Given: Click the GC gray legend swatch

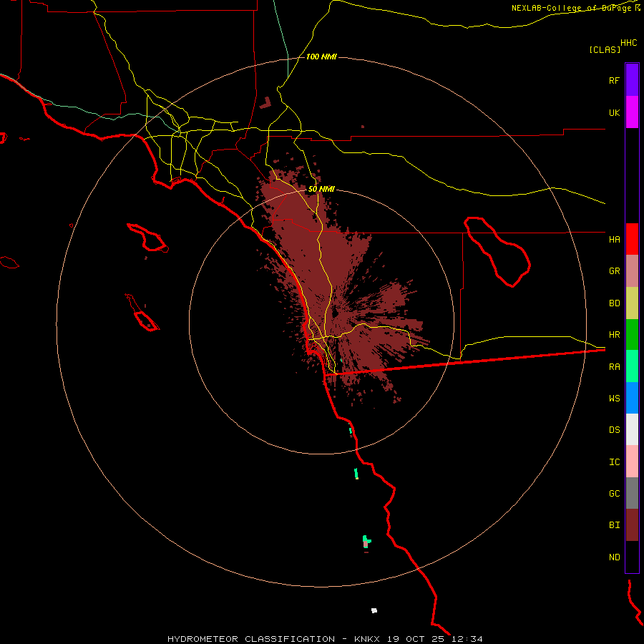Looking at the screenshot, I should click(632, 493).
